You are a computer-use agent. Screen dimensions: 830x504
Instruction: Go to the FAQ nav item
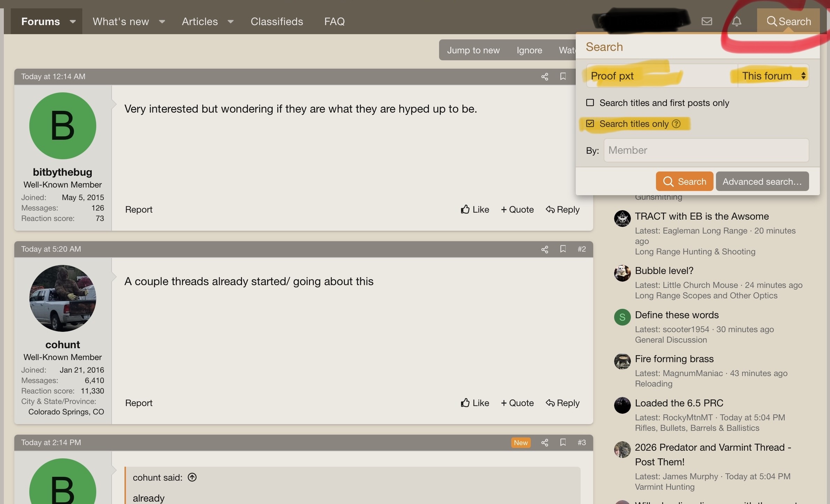(x=334, y=21)
